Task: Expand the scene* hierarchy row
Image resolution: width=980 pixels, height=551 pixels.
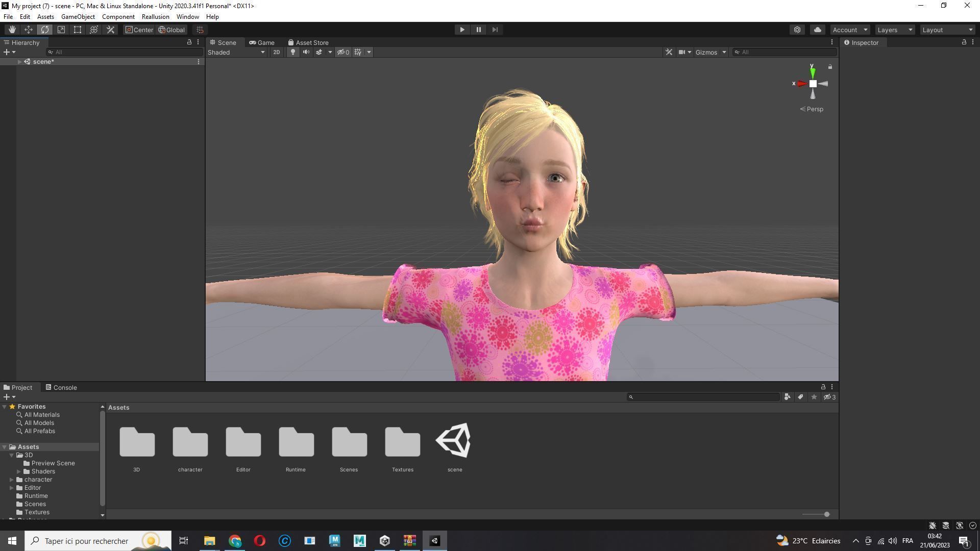Action: pyautogui.click(x=19, y=62)
